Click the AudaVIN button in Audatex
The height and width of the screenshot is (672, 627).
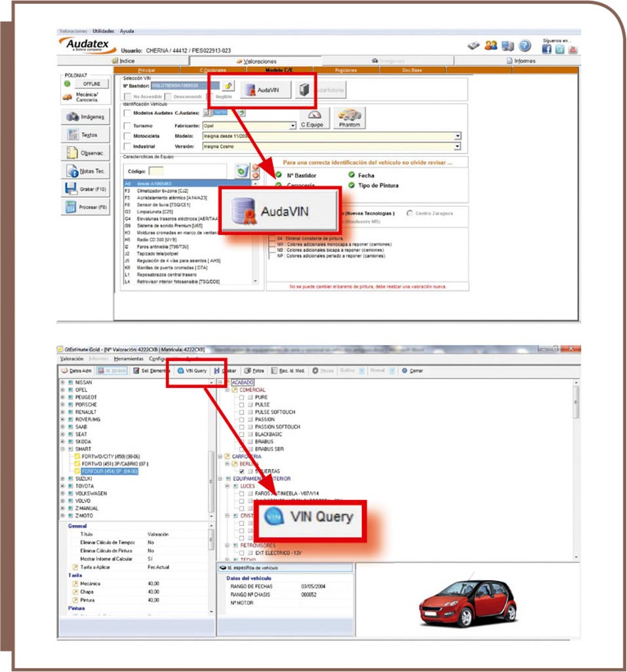click(265, 90)
